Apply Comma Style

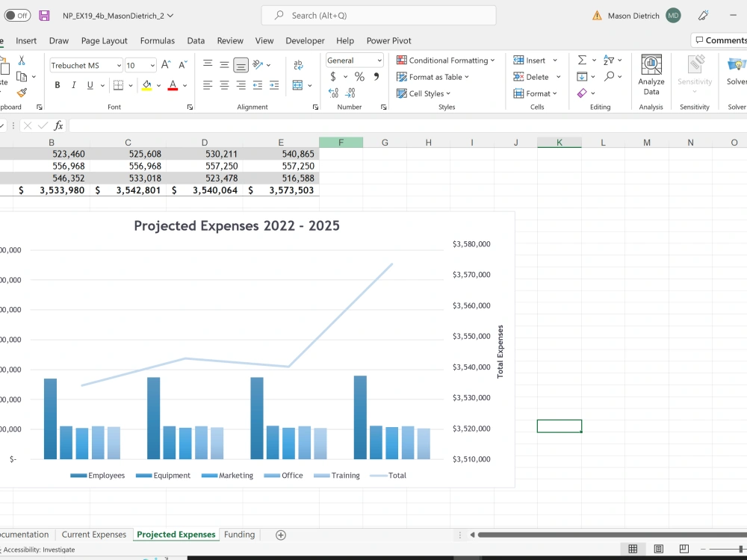(376, 76)
